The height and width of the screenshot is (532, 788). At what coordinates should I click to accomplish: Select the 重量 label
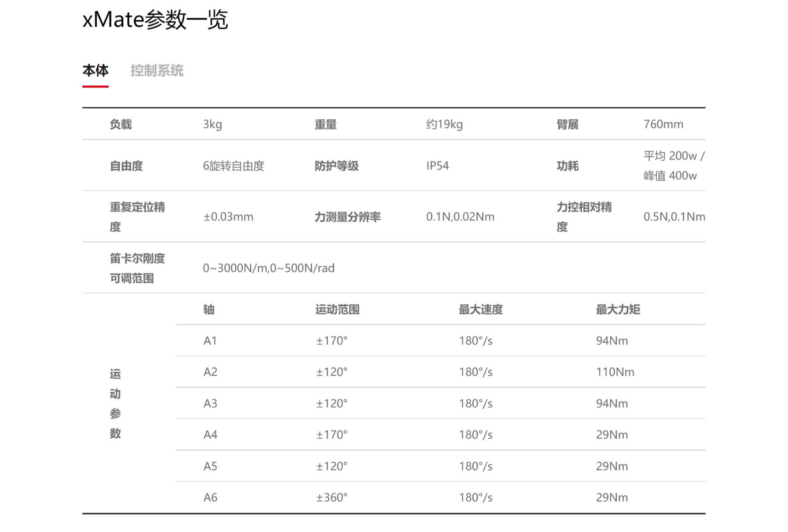tap(326, 124)
